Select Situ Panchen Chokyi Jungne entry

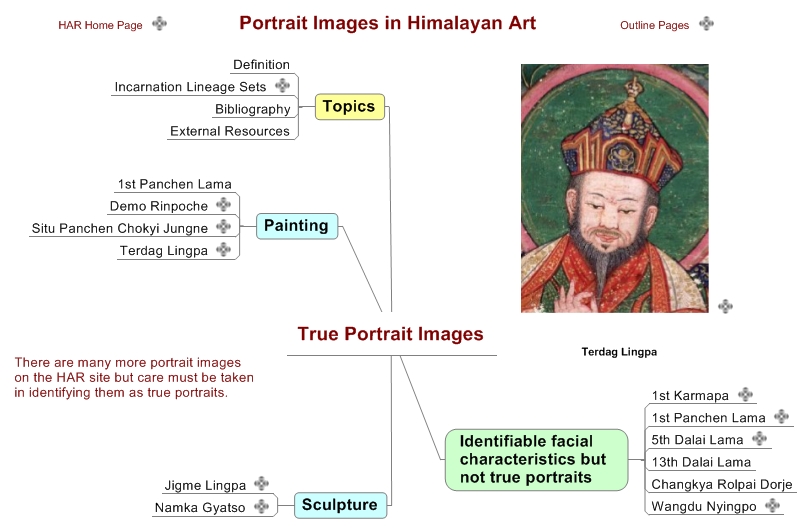pyautogui.click(x=120, y=228)
